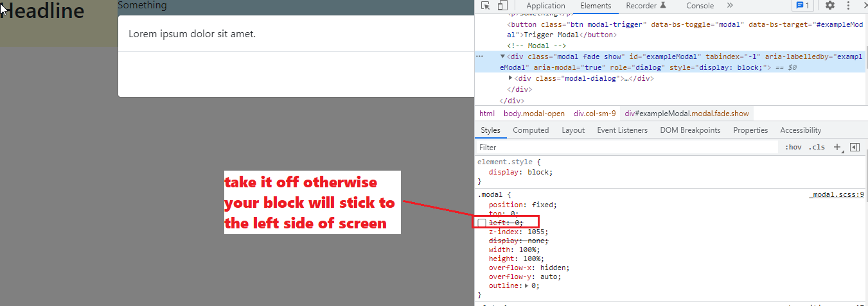The height and width of the screenshot is (306, 868).
Task: Collapse the exampleModal div node
Action: pyautogui.click(x=502, y=56)
